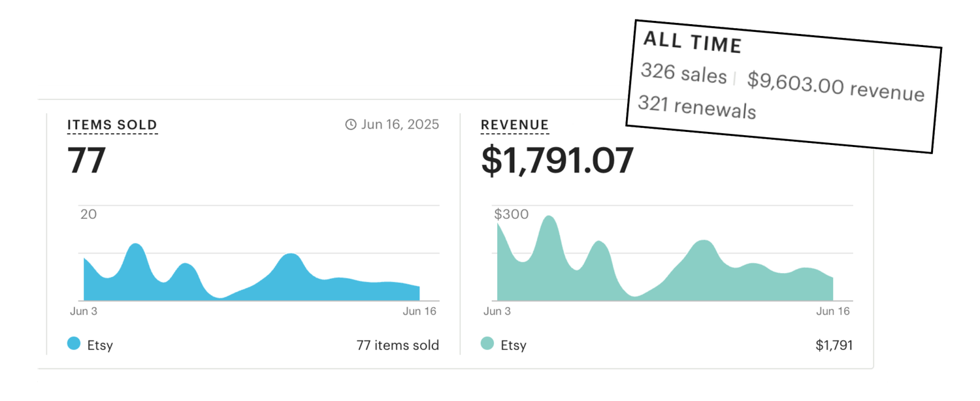Click the 326 sales stat
This screenshot has width=980, height=401.
[x=683, y=73]
